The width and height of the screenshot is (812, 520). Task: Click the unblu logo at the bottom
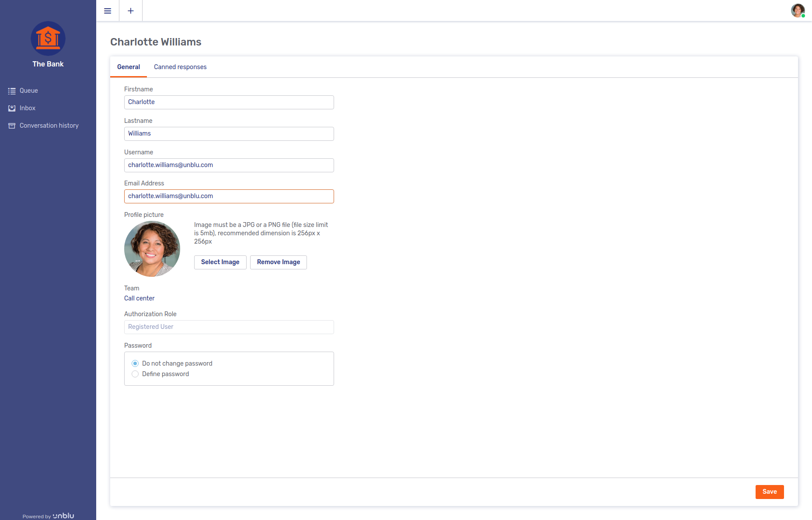64,515
